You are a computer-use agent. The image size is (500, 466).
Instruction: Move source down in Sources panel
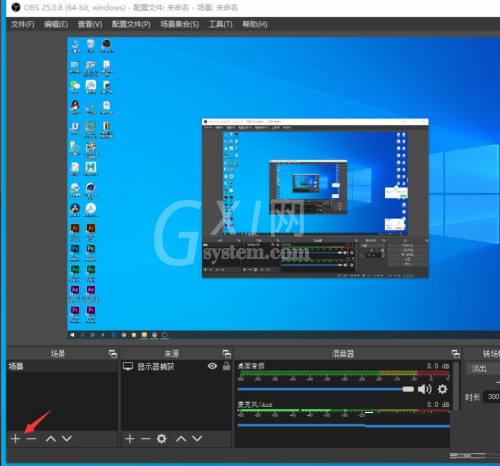[197, 439]
